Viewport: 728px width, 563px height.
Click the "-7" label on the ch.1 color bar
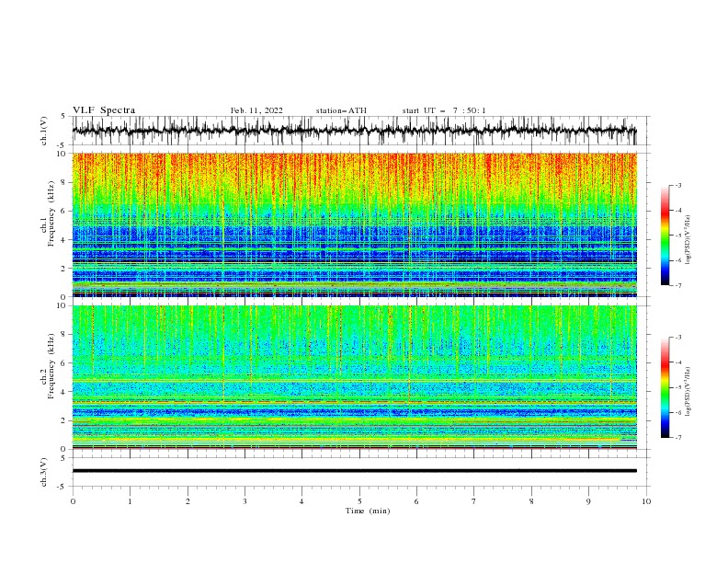[677, 285]
